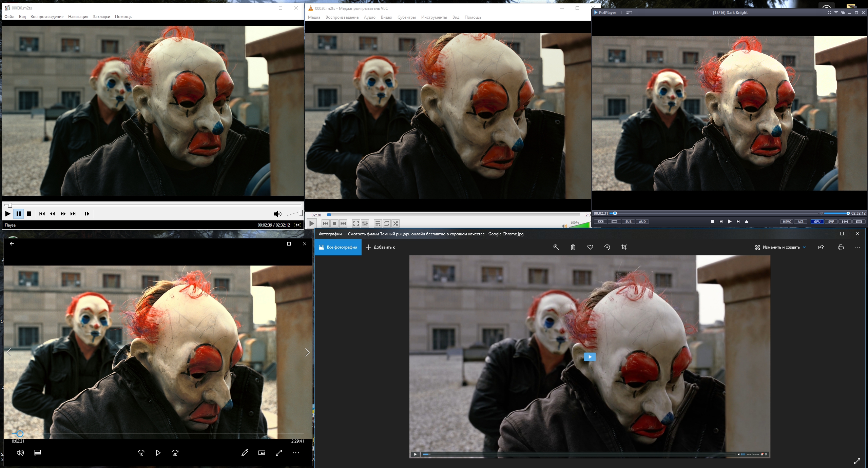Open the 'Закладки' menu in the top-left player
The image size is (868, 468).
tap(101, 17)
